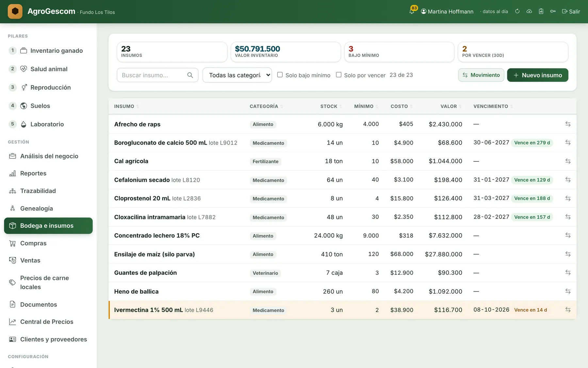Click Salir to log out
The image size is (588, 368).
(x=571, y=11)
